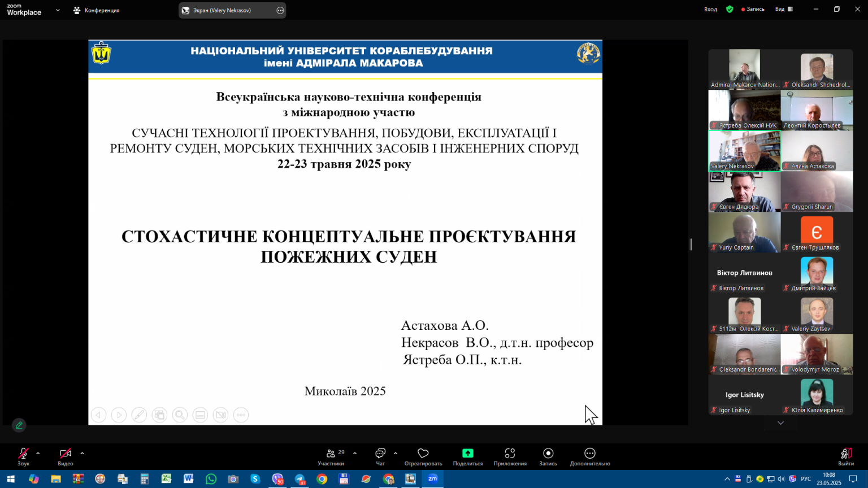This screenshot has width=868, height=488.
Task: Select Аліна Астахова video tile
Action: (x=817, y=150)
